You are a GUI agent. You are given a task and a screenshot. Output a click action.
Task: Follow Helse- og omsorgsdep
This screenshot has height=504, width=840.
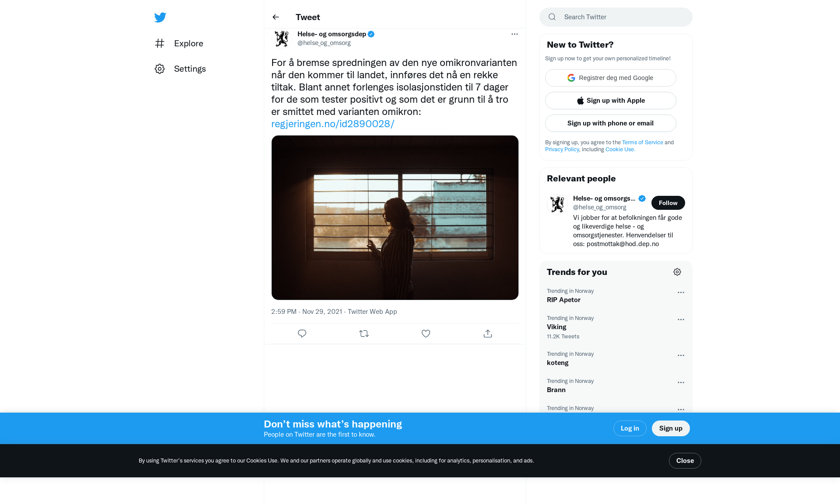668,203
